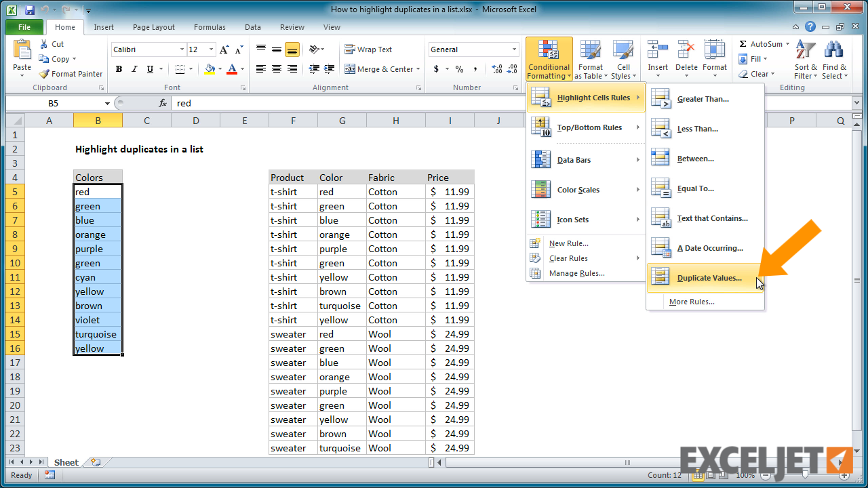The image size is (868, 488).
Task: Click the Accounting dollar format icon
Action: tap(437, 69)
